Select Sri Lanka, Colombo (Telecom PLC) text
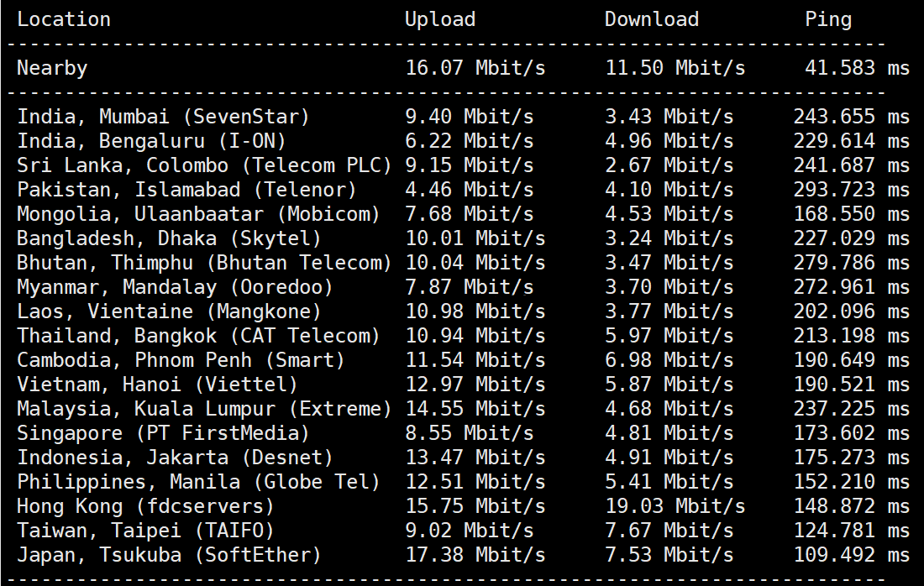 click(204, 165)
